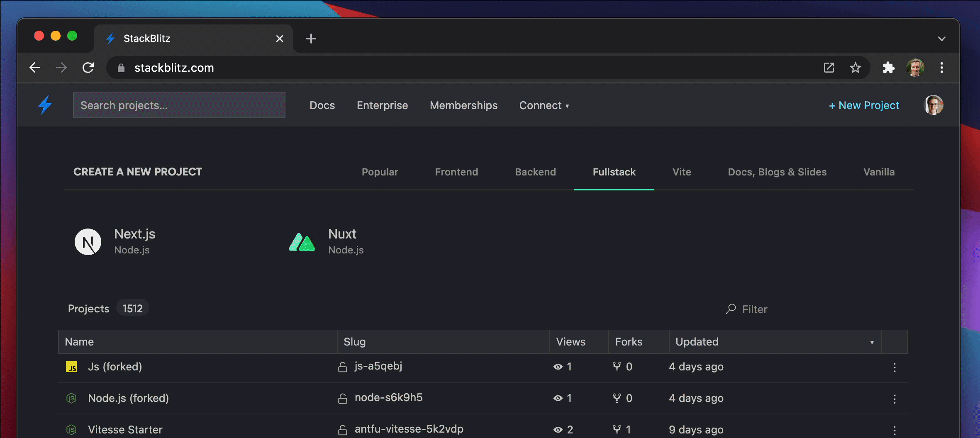This screenshot has width=980, height=438.
Task: Click the lock icon beside js-a5qebj
Action: click(x=343, y=367)
